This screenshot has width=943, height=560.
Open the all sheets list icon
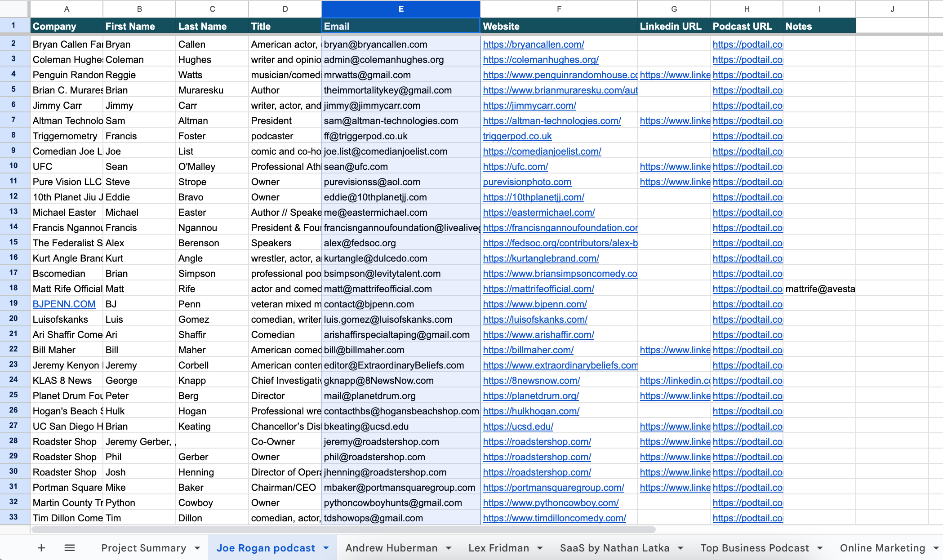pyautogui.click(x=70, y=548)
